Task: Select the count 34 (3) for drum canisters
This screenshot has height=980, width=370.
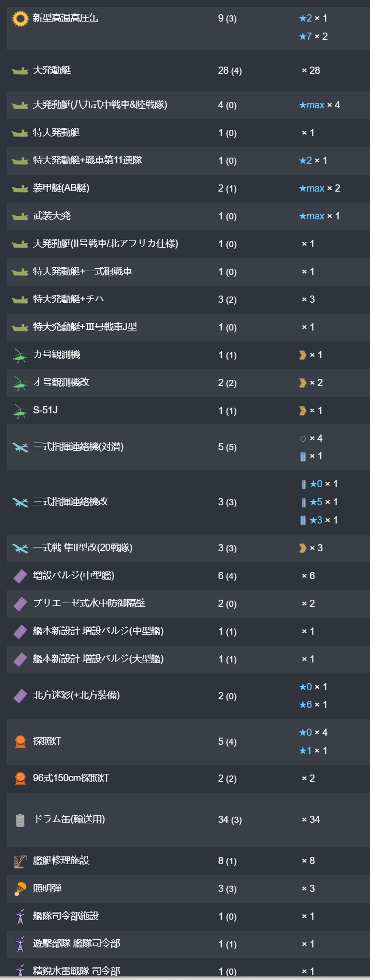Action: pos(230,820)
